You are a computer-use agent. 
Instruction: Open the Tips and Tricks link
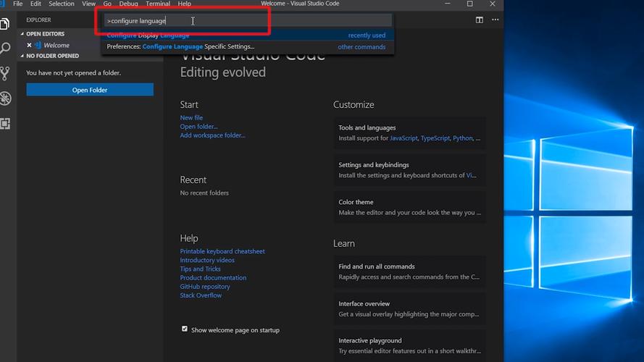200,269
